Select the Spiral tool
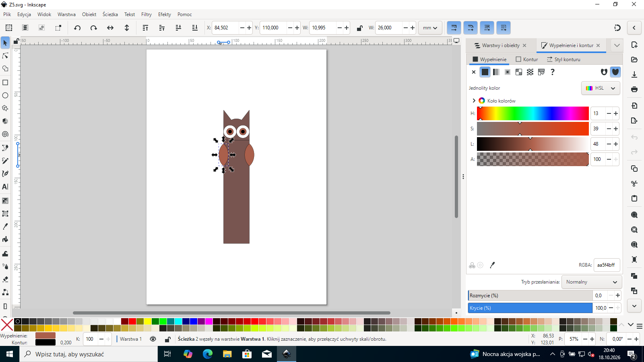Screen dimensions: 644x362 (x=5, y=134)
